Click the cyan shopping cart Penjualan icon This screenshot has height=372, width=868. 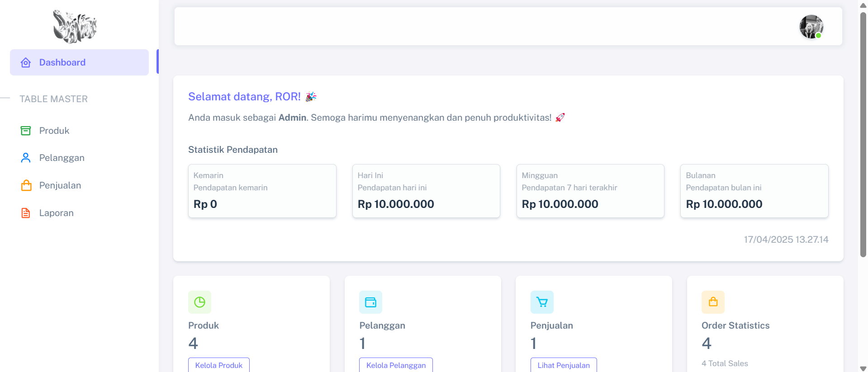[542, 302]
